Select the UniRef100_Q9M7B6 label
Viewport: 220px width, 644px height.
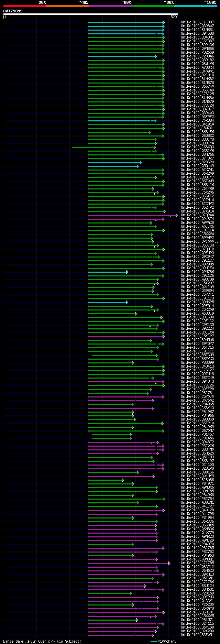197,272
